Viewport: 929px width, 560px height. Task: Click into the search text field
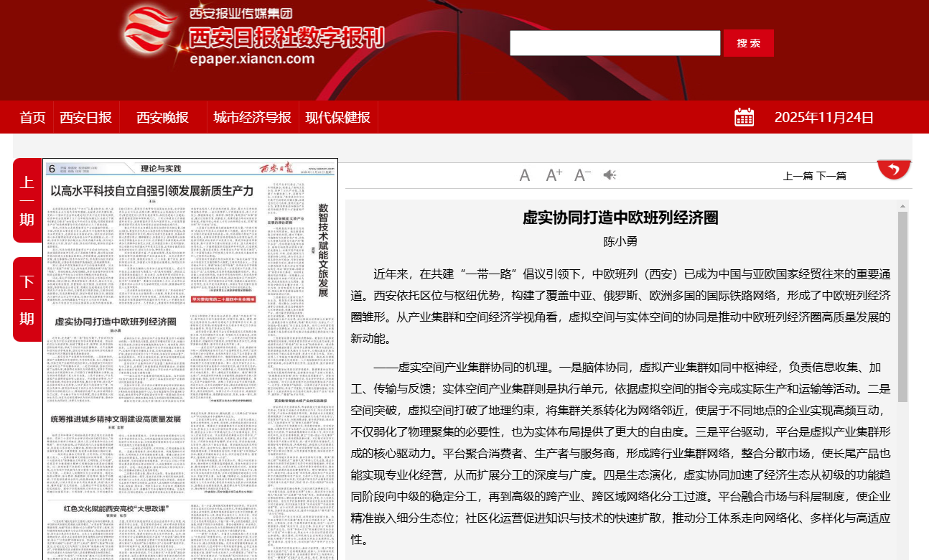tap(615, 43)
